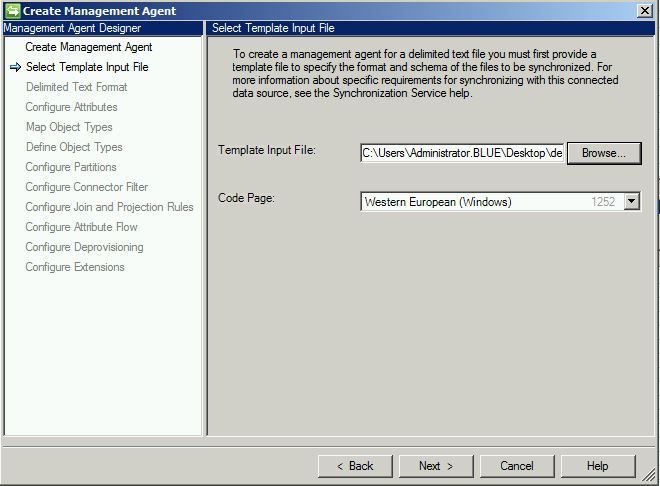The width and height of the screenshot is (660, 486).
Task: Open the Configure Attributes step
Action: tap(71, 107)
